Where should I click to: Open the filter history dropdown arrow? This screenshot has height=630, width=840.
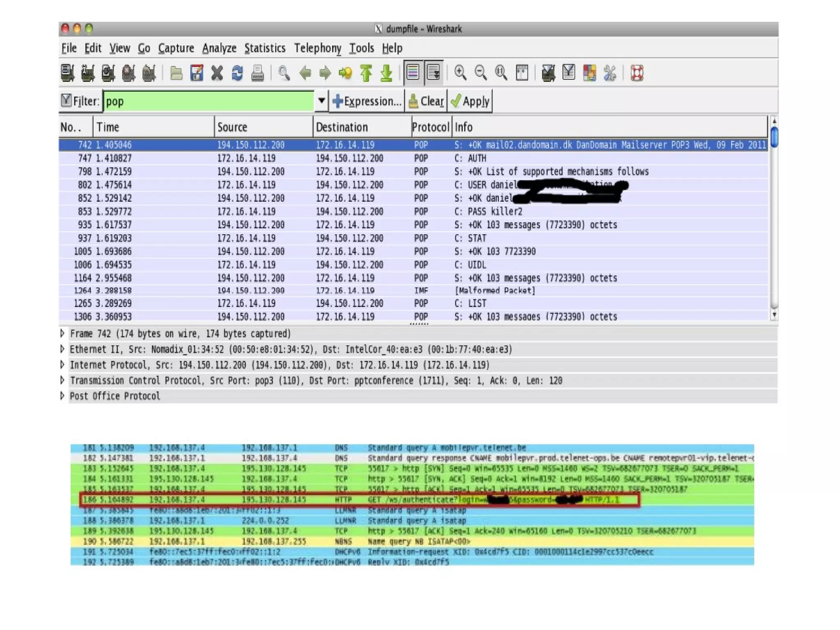(322, 101)
